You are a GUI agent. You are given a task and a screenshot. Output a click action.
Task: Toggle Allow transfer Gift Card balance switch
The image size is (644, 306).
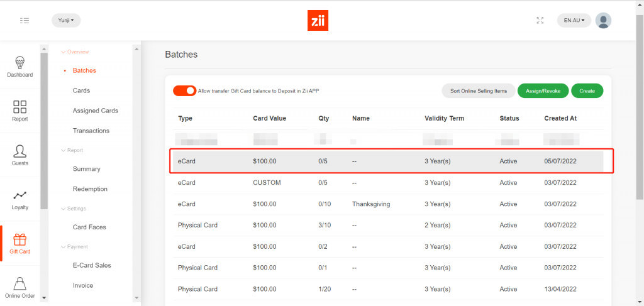[185, 91]
